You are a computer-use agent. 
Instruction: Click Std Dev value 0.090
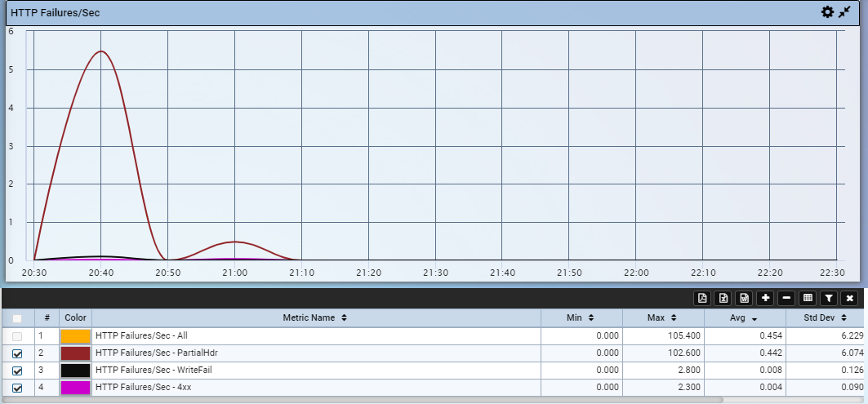coord(853,387)
